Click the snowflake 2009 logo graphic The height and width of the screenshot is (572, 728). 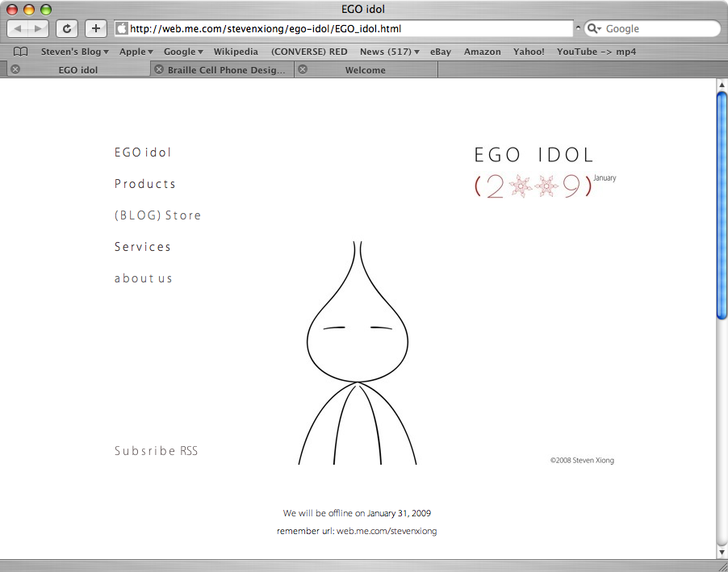coord(533,186)
